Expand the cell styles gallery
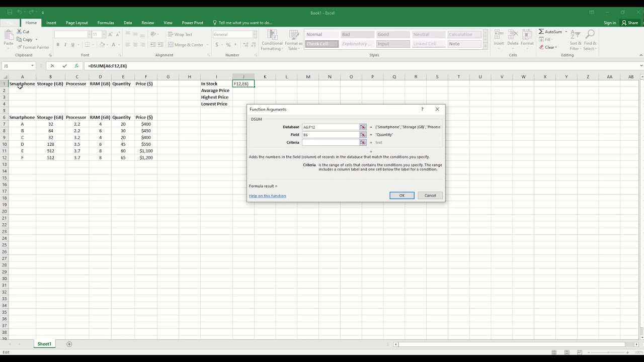The width and height of the screenshot is (644, 362). tap(486, 47)
